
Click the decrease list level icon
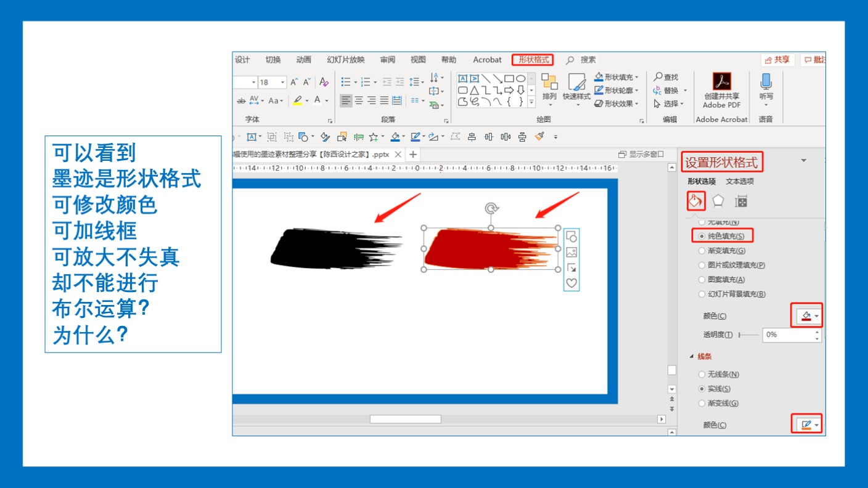tap(387, 82)
